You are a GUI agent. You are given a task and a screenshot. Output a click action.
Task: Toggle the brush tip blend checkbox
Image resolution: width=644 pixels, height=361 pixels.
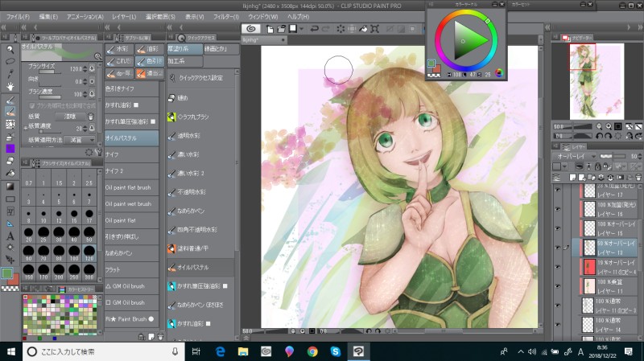point(31,105)
